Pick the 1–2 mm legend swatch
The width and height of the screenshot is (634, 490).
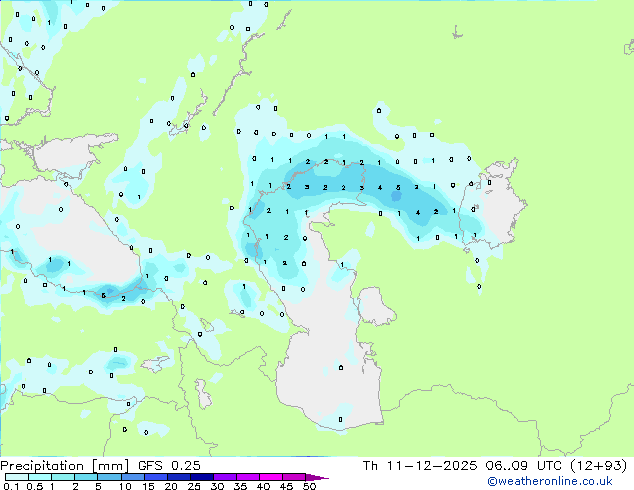63,477
